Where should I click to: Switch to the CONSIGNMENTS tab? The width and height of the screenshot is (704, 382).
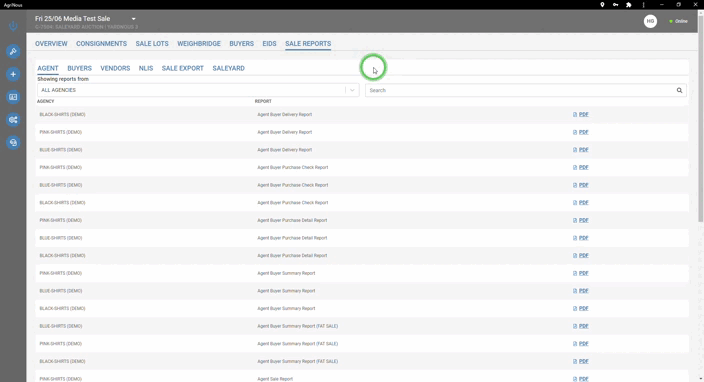pos(101,44)
